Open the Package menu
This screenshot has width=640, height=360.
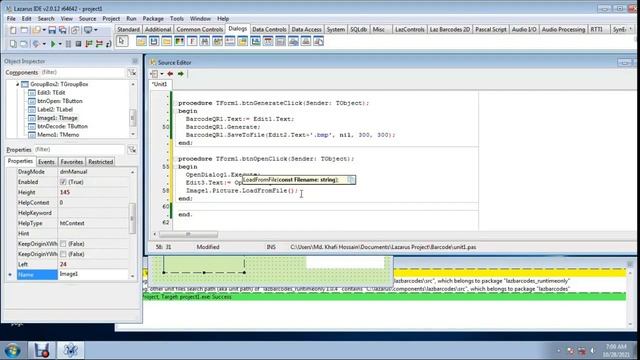click(153, 19)
